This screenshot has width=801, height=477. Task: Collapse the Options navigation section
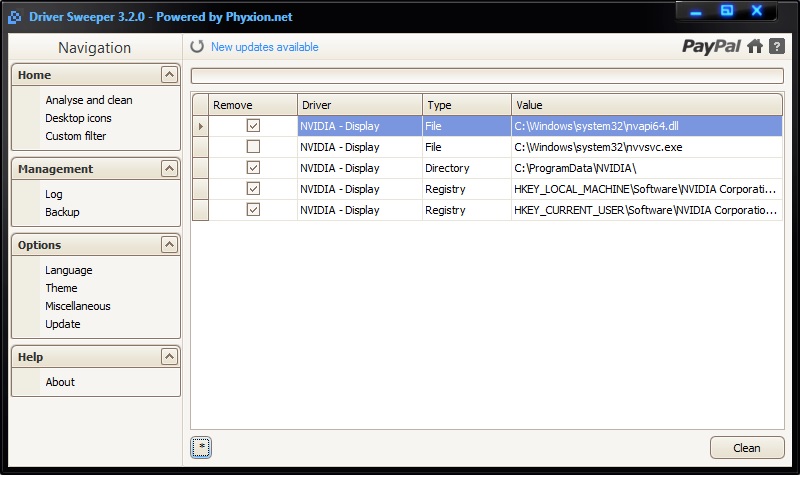[x=169, y=245]
